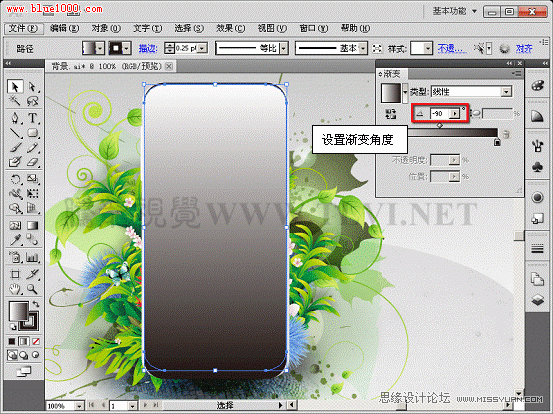Click the gradient fill preview thumbnail

[x=391, y=93]
